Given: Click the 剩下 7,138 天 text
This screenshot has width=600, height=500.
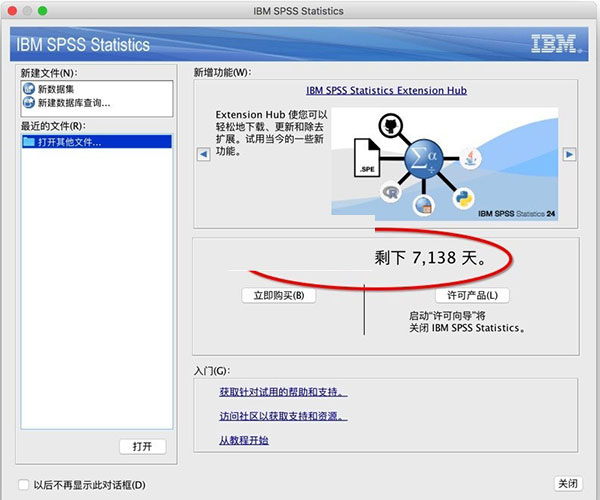Looking at the screenshot, I should (430, 258).
